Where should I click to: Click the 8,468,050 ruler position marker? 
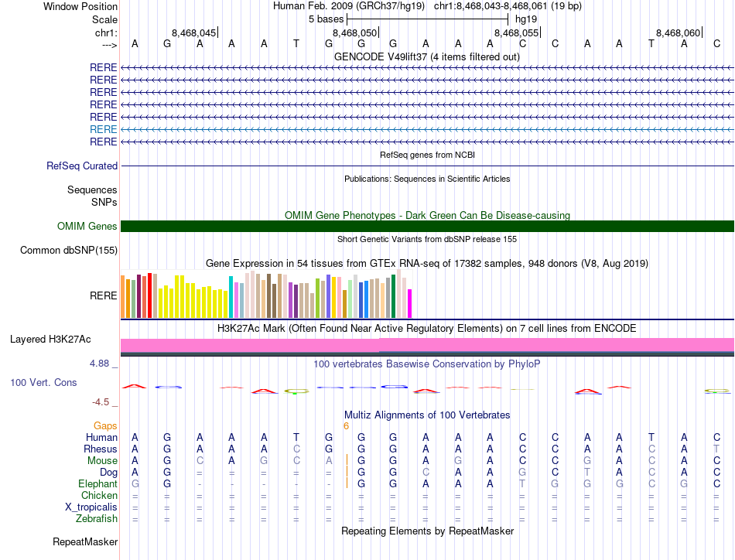pos(355,32)
